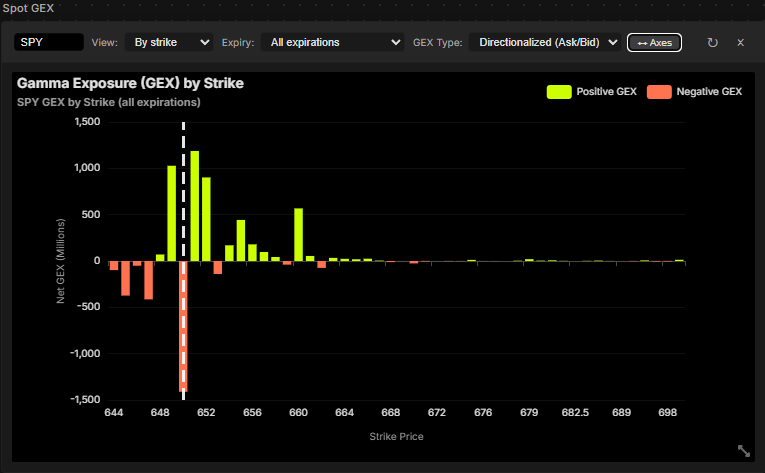Close the Spot GEX panel with the x icon

[741, 43]
